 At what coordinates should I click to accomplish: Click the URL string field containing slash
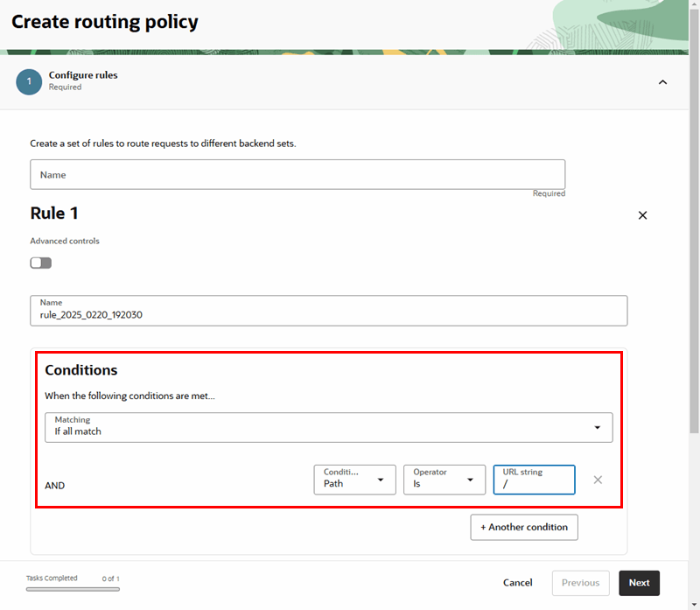tap(534, 479)
